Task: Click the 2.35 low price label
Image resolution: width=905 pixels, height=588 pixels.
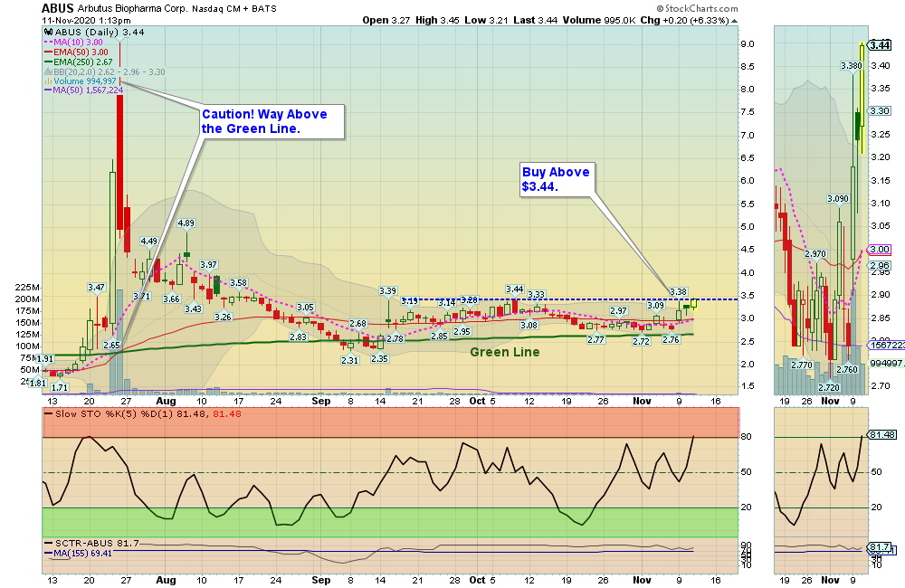Action: tap(379, 358)
